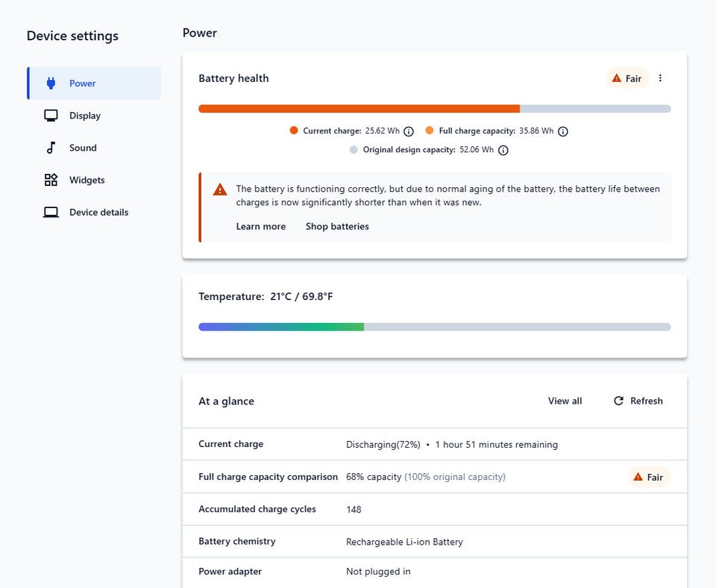Click the Sound music note icon
Screen dimensions: 716x588
pos(51,148)
